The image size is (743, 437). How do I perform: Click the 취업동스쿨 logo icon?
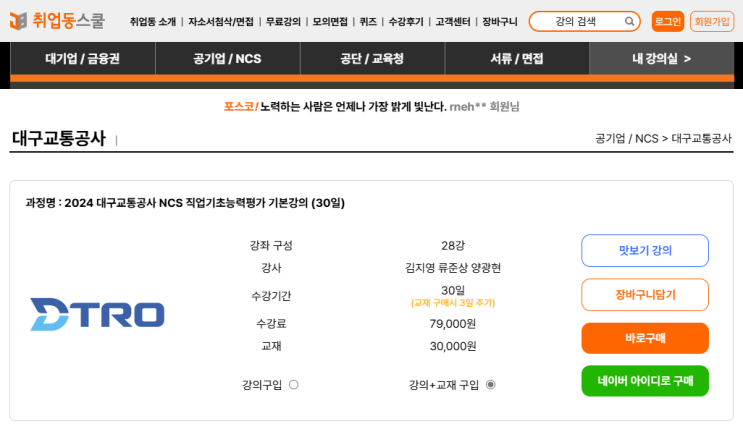(18, 21)
